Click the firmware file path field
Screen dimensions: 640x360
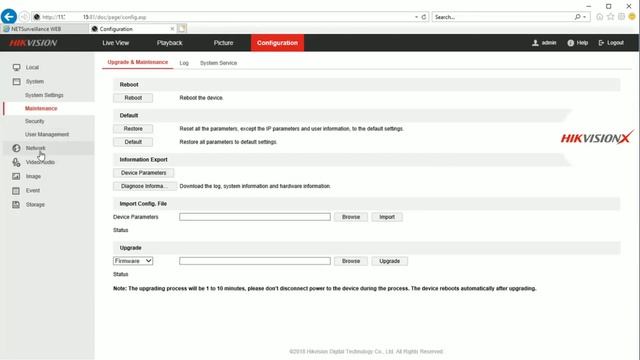click(x=255, y=261)
